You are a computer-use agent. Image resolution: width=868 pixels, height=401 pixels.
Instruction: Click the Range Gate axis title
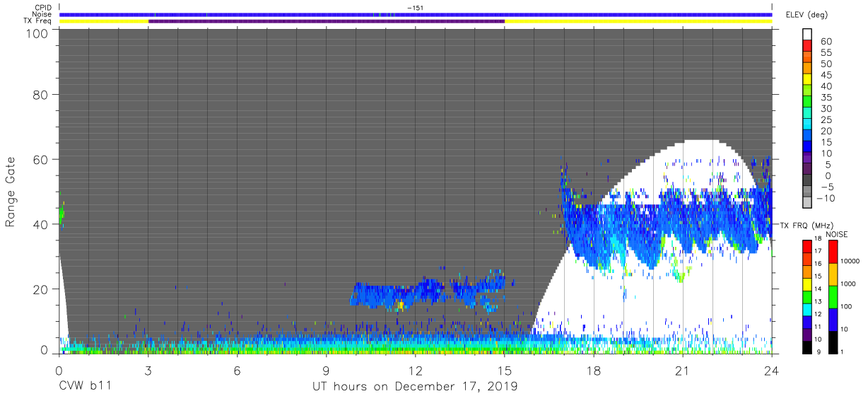pyautogui.click(x=11, y=192)
